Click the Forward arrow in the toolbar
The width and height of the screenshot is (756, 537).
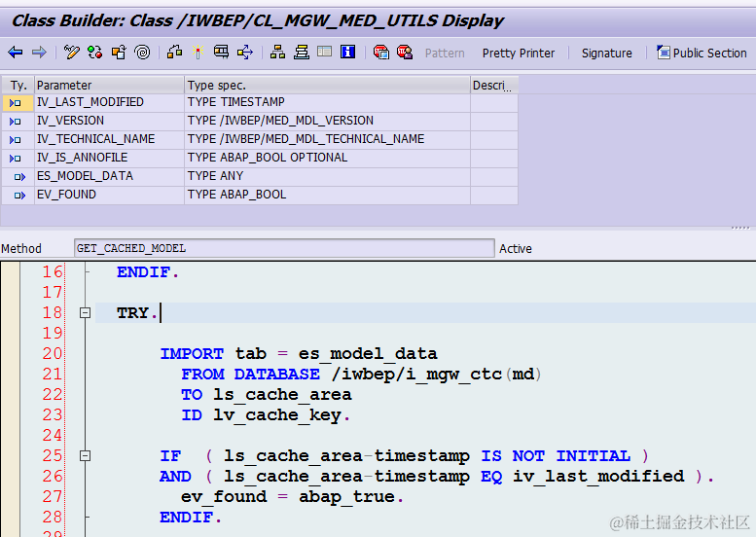[x=39, y=53]
